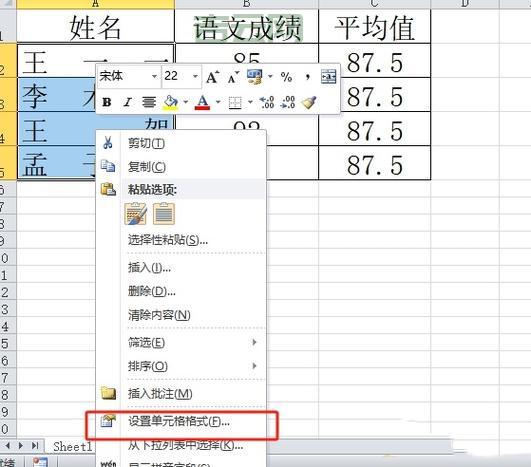Expand the 排序(O) submenu

181,366
